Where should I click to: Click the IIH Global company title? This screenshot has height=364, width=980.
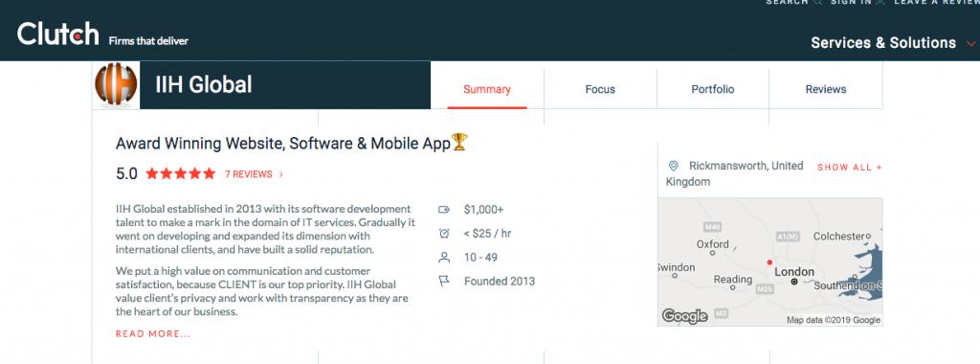[204, 84]
